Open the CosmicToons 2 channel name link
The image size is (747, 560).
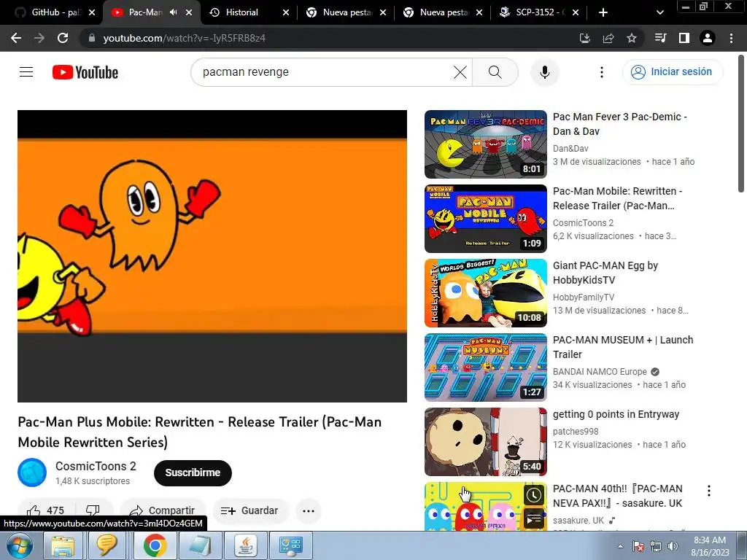point(96,466)
